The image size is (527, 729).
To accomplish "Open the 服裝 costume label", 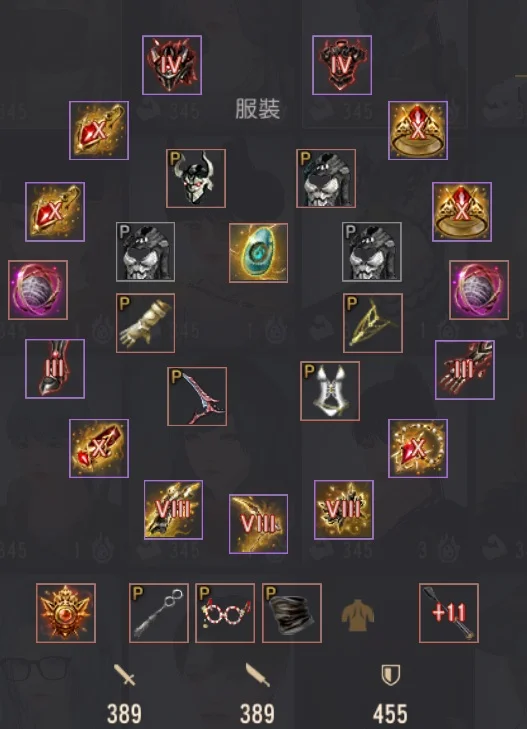I will click(258, 109).
